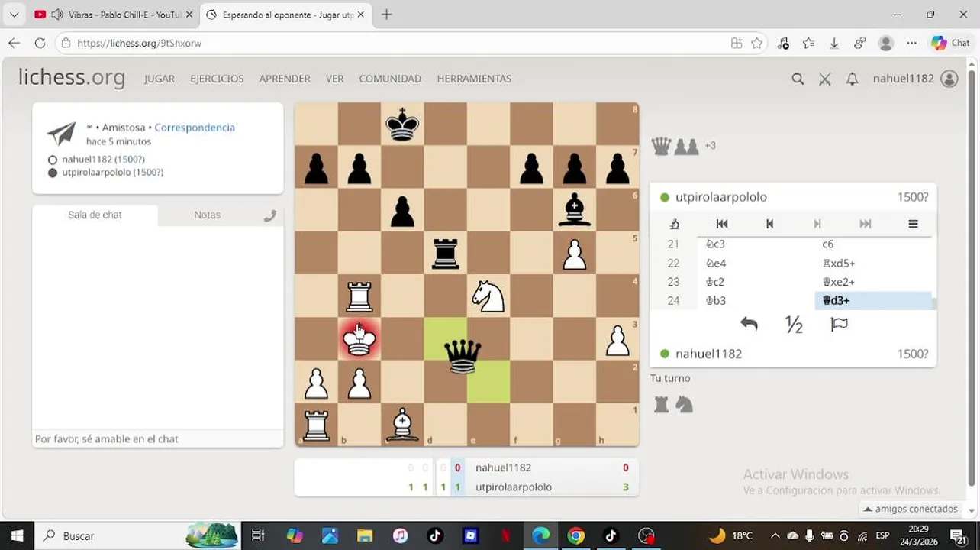The width and height of the screenshot is (980, 550).
Task: Select the white king on b3
Action: [x=359, y=339]
